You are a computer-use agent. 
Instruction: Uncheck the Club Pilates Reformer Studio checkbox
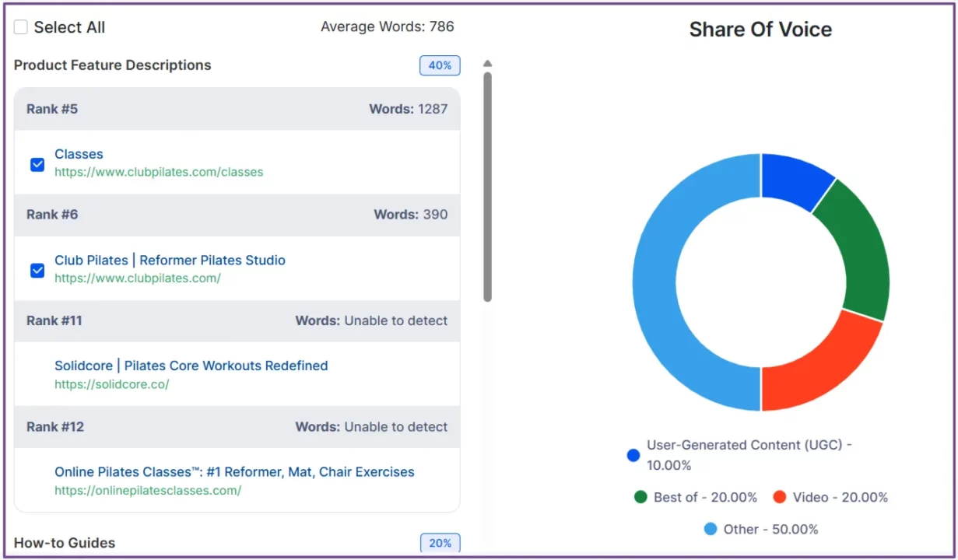tap(37, 270)
